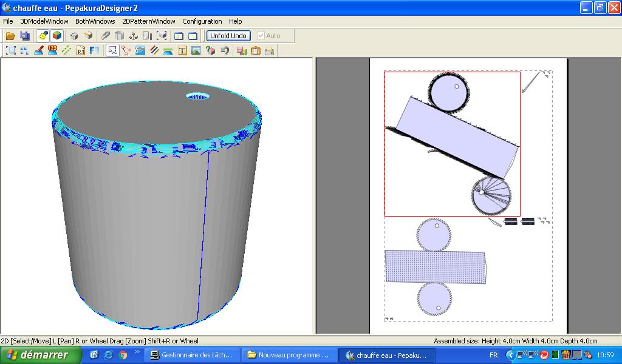Open the 2DPatternWindow menu
The image size is (622, 364).
pos(148,21)
